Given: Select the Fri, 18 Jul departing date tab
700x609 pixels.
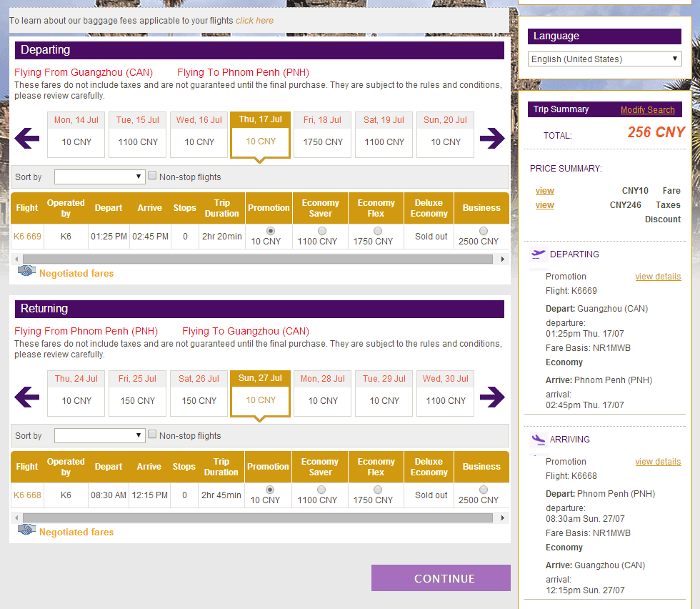Looking at the screenshot, I should coord(323,134).
